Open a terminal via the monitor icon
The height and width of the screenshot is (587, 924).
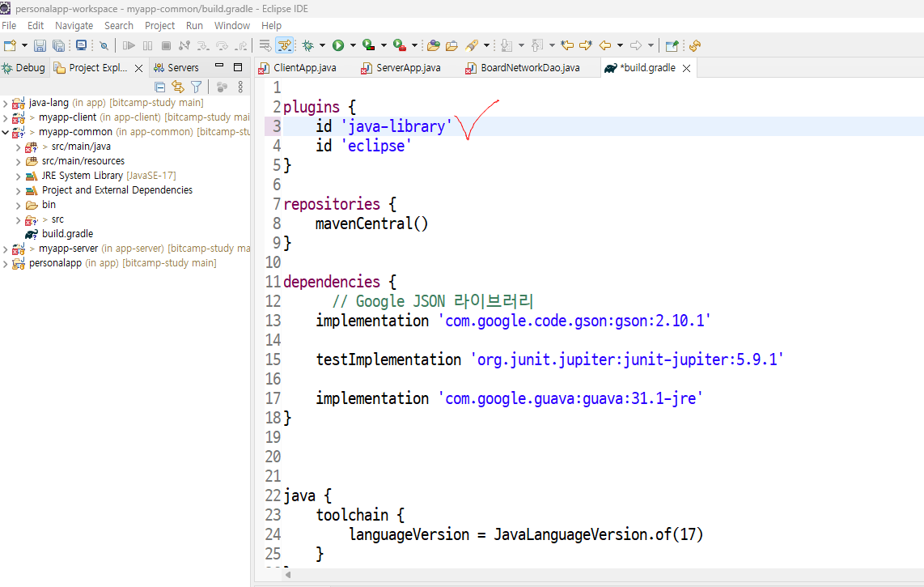82,45
